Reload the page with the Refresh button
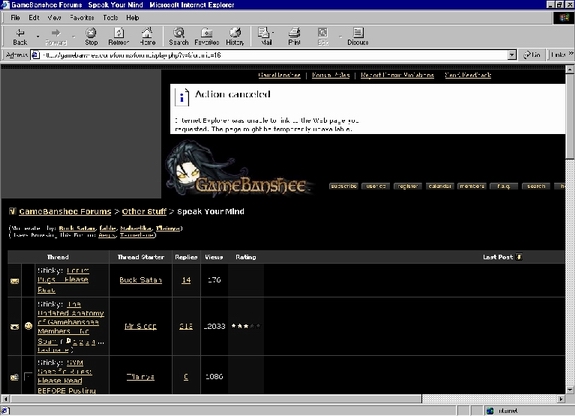 click(118, 37)
